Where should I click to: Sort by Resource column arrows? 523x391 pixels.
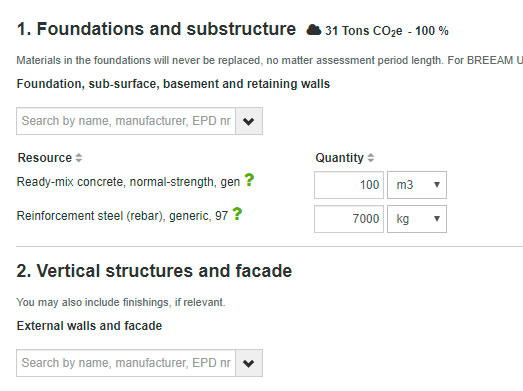coord(79,158)
